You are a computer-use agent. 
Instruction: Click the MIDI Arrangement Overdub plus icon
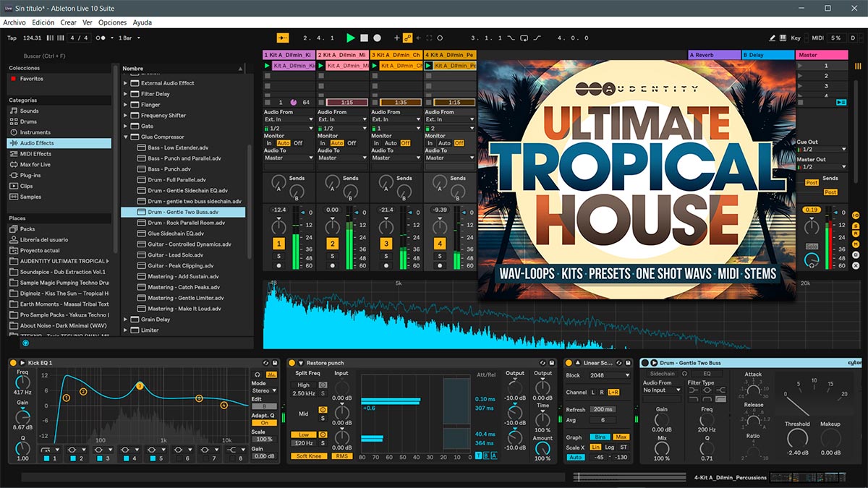tap(396, 38)
